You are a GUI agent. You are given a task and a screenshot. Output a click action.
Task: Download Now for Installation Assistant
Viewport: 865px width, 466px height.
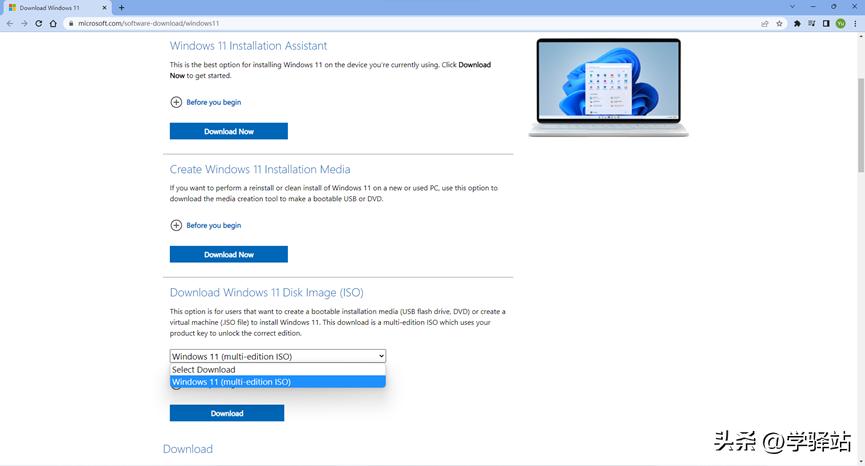(228, 131)
